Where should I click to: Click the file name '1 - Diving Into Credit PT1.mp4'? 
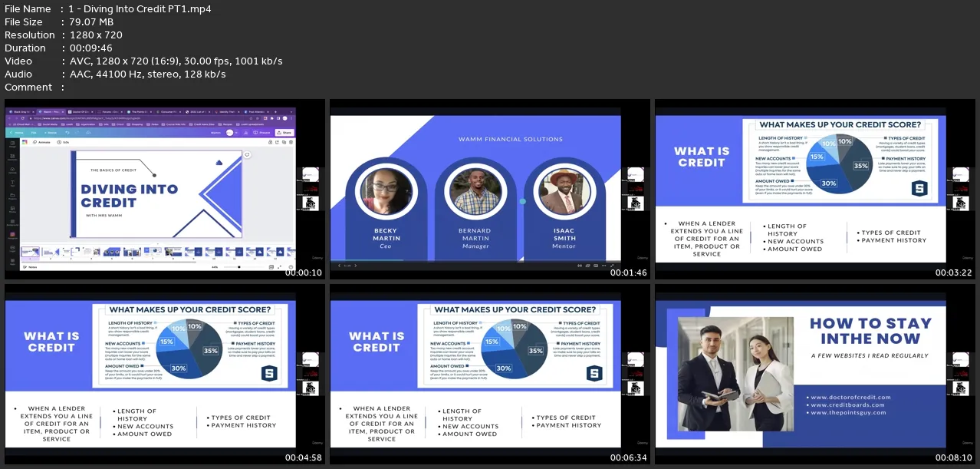click(x=140, y=8)
